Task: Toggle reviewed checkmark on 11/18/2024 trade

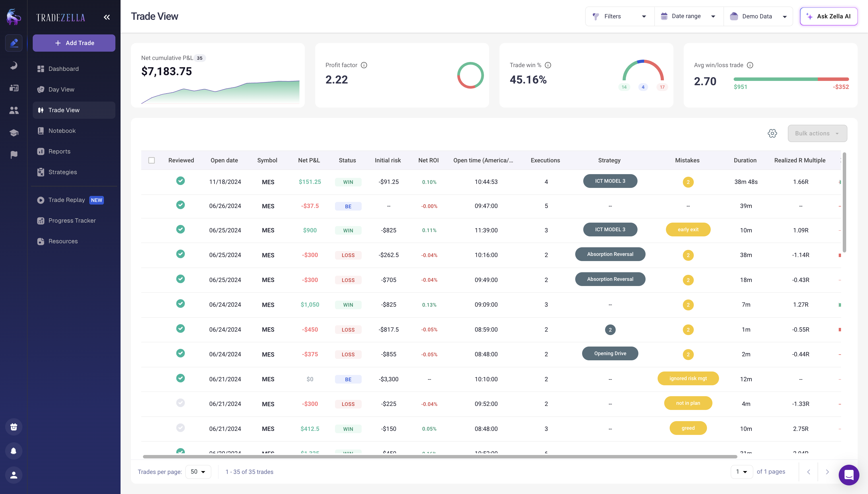Action: 180,181
